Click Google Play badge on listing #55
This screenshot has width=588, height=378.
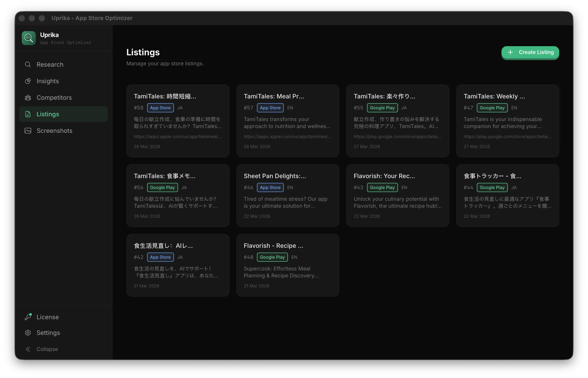382,108
